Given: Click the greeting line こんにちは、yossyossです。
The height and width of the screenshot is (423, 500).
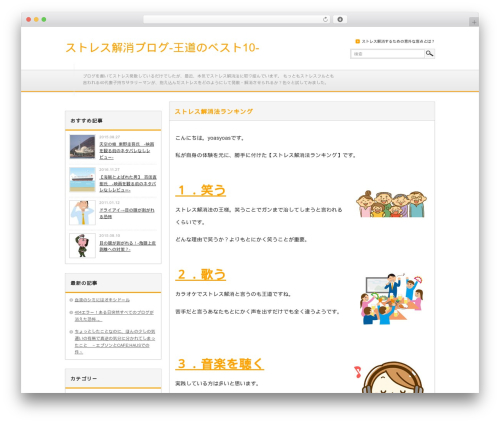Looking at the screenshot, I should click(210, 138).
